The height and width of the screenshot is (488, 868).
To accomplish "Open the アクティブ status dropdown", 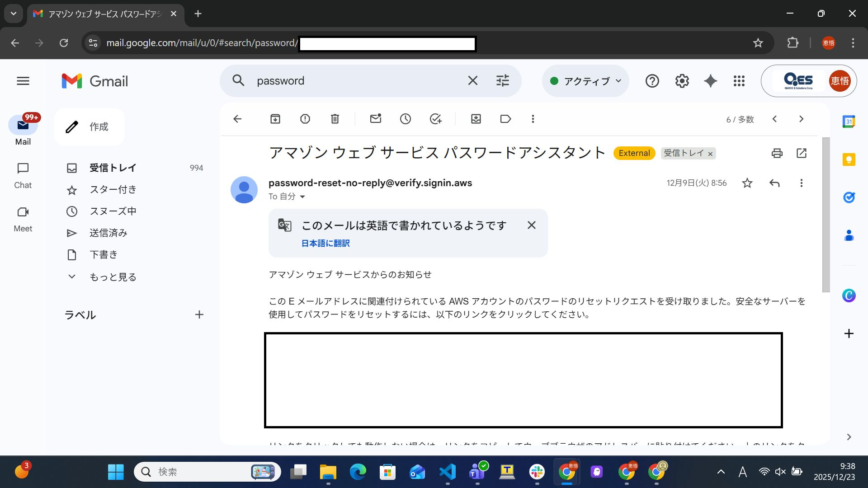I will (585, 81).
